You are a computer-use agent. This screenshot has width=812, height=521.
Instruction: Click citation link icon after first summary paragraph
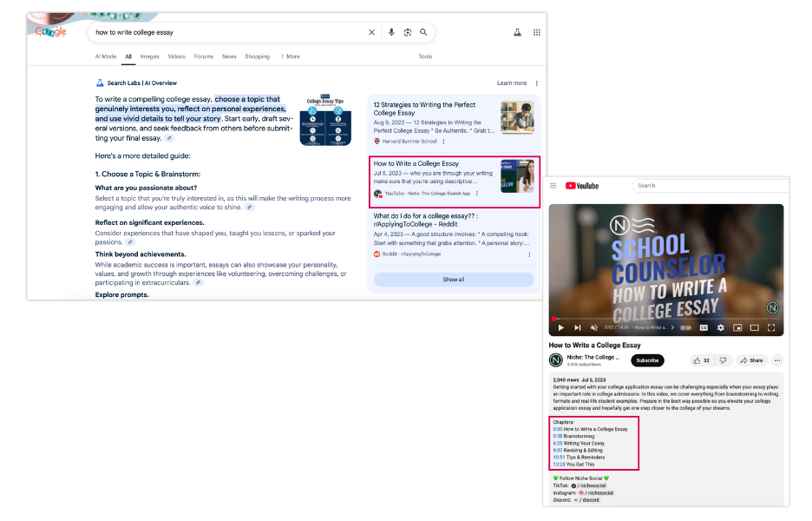169,138
